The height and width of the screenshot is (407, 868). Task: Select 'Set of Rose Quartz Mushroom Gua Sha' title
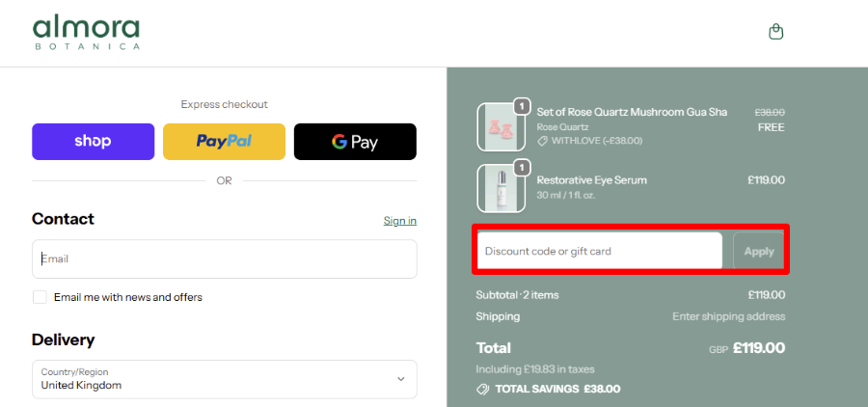pyautogui.click(x=632, y=113)
